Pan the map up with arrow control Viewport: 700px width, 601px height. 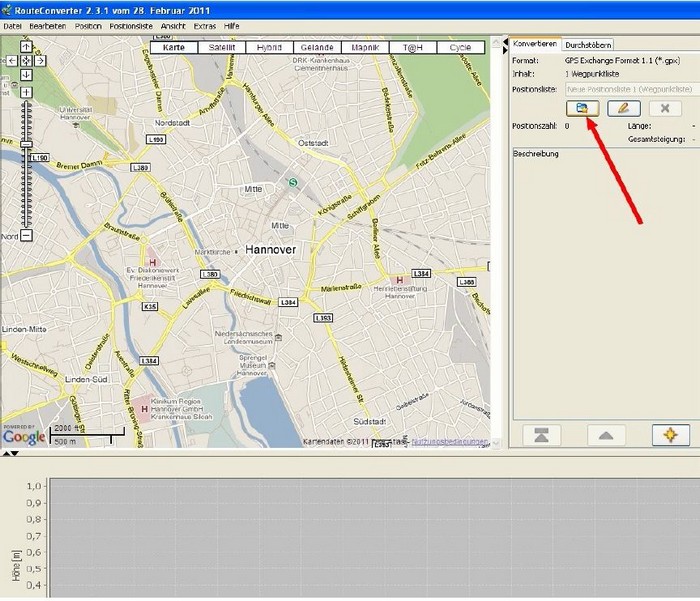click(x=26, y=46)
